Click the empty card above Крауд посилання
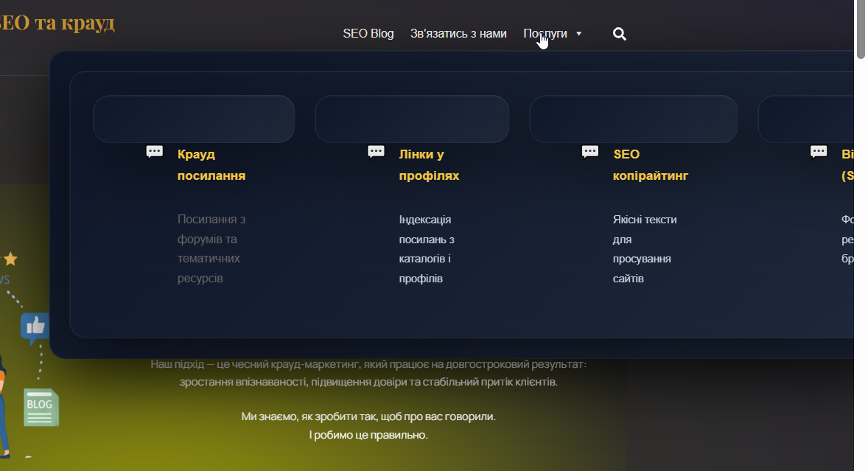This screenshot has width=868, height=471. [x=194, y=119]
